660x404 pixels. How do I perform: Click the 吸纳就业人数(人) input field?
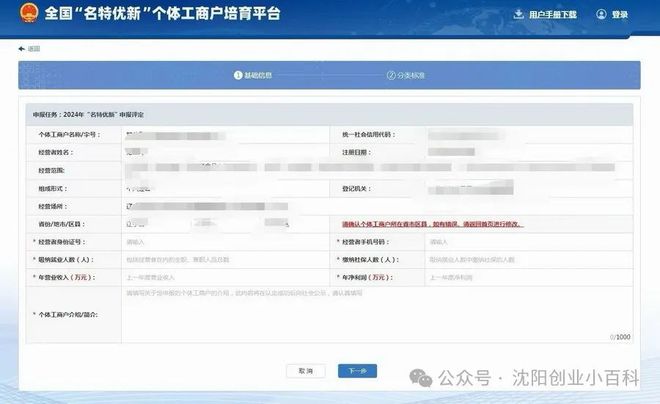225,260
